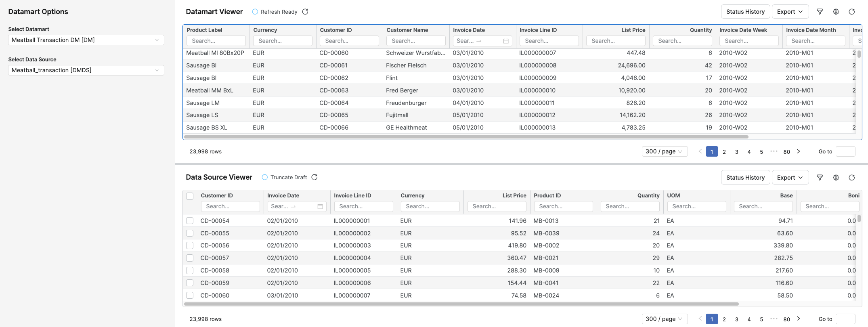Screen dimensions: 868x327
Task: Click the Datamart Viewer filter icon
Action: coord(820,12)
